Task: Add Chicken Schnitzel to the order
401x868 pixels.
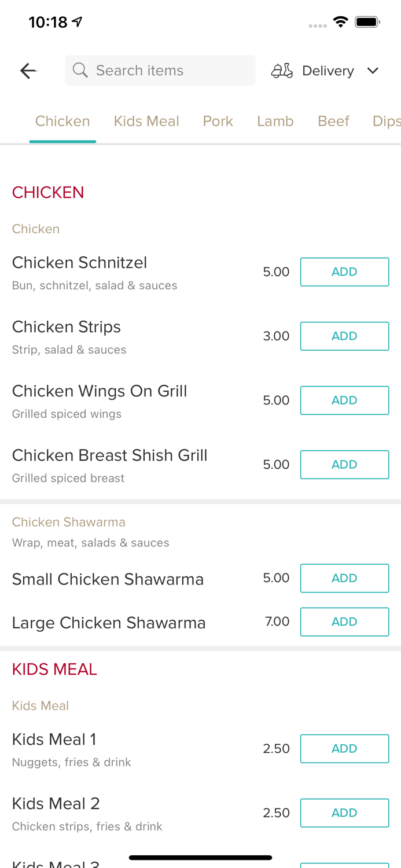Action: (344, 271)
